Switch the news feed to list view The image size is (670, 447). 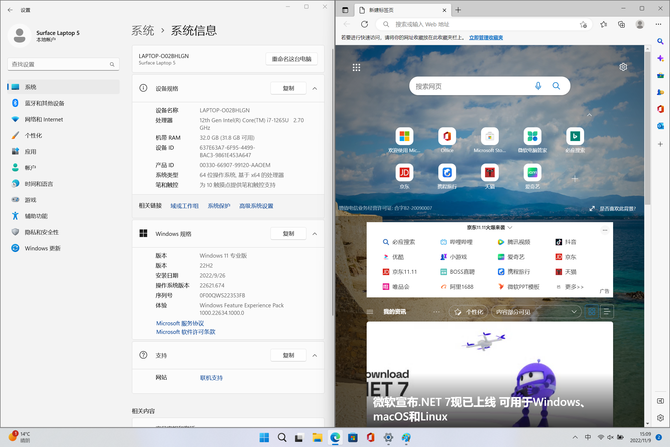tap(606, 312)
